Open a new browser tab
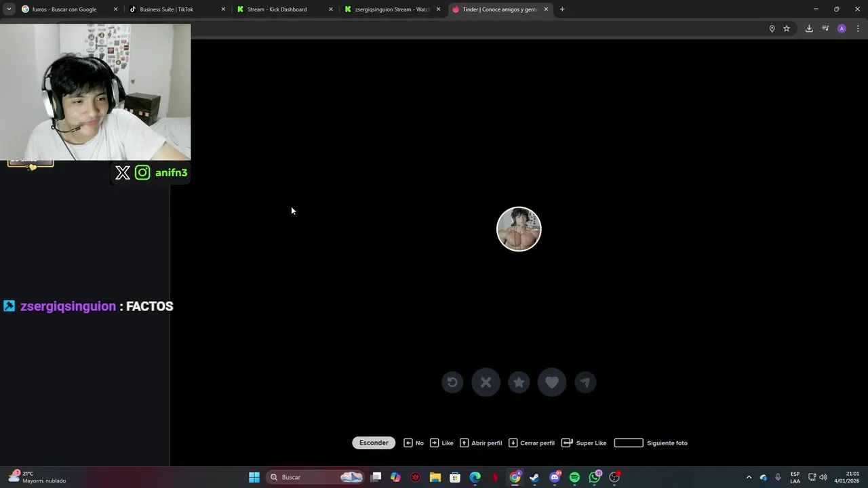868x488 pixels. point(562,9)
